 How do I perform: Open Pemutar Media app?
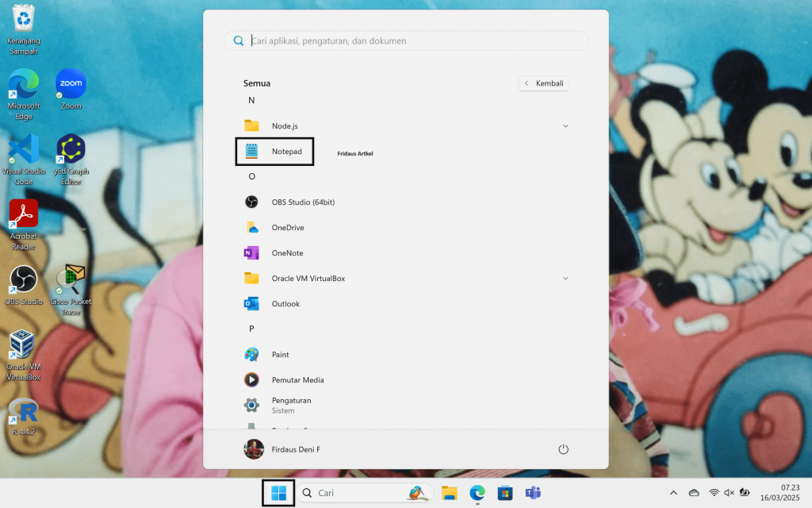tap(297, 380)
